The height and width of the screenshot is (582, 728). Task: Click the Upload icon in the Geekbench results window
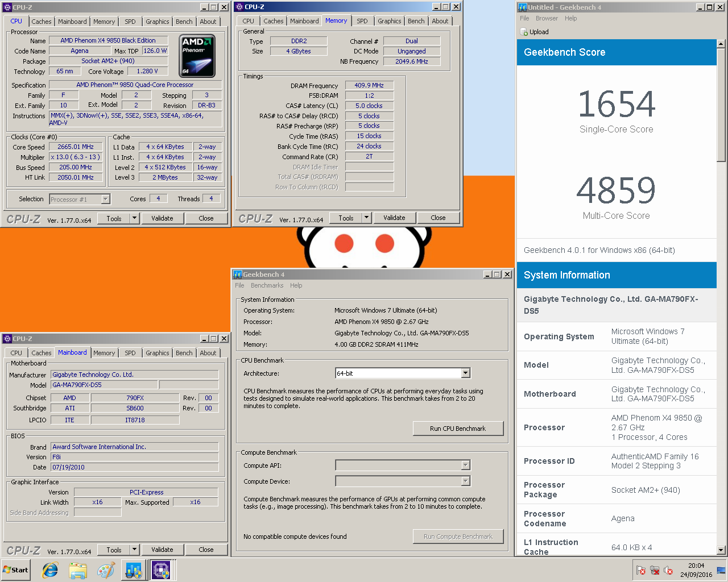click(524, 32)
